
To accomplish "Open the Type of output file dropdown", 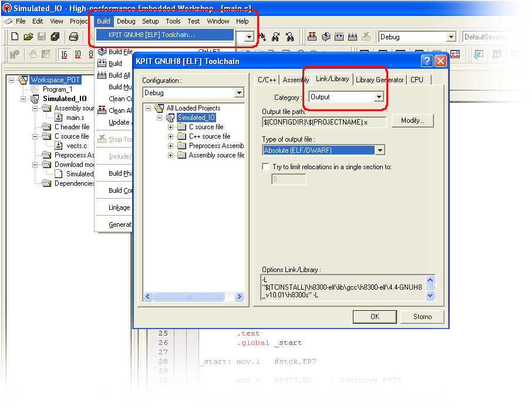I will [380, 150].
